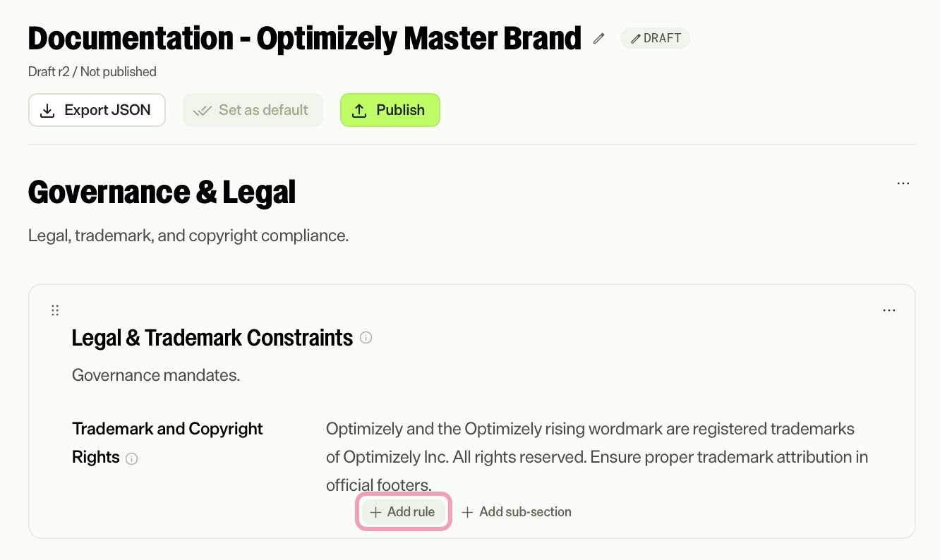Select the Documentation - Optimizely Master Brand title
Viewport: 940px width, 560px height.
(304, 38)
